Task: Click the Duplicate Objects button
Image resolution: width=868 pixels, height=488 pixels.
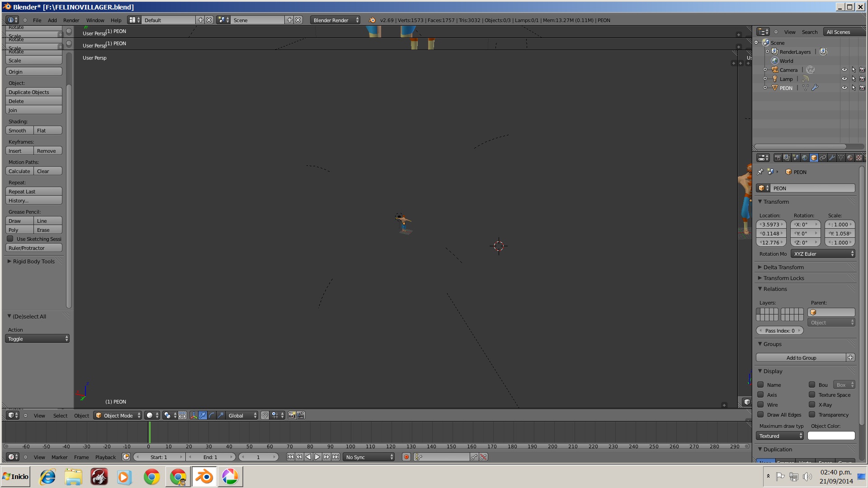Action: pyautogui.click(x=34, y=92)
